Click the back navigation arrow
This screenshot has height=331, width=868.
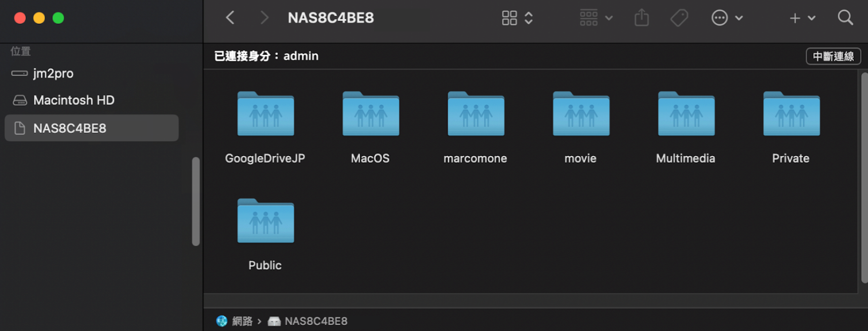pos(230,18)
